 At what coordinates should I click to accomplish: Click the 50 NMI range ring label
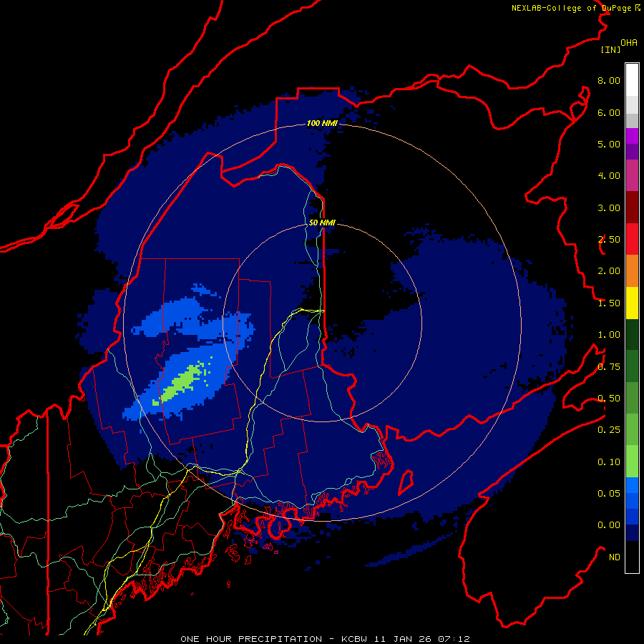click(x=322, y=223)
